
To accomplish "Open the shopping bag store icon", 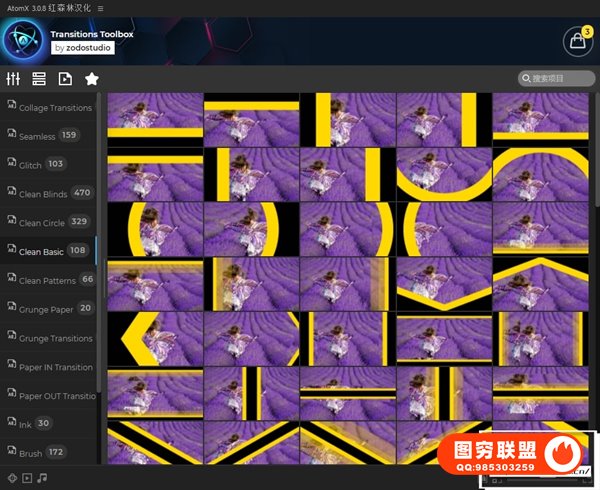I will pos(578,42).
